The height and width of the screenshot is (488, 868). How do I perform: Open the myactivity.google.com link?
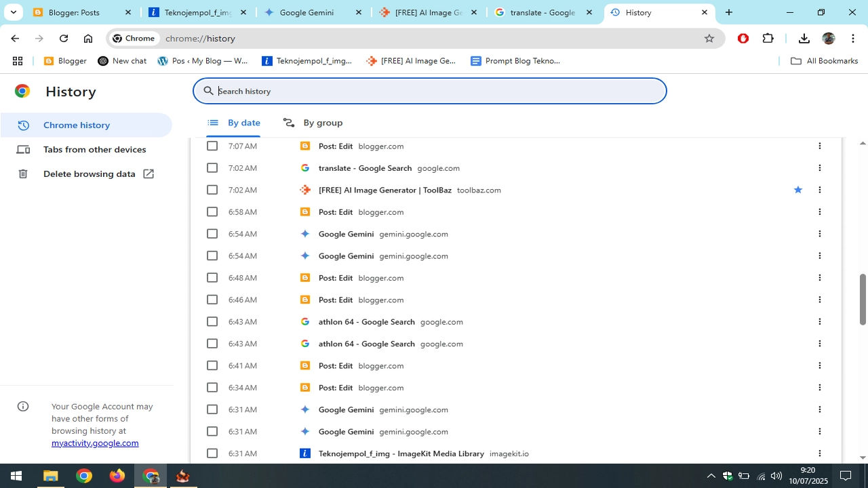tap(95, 443)
